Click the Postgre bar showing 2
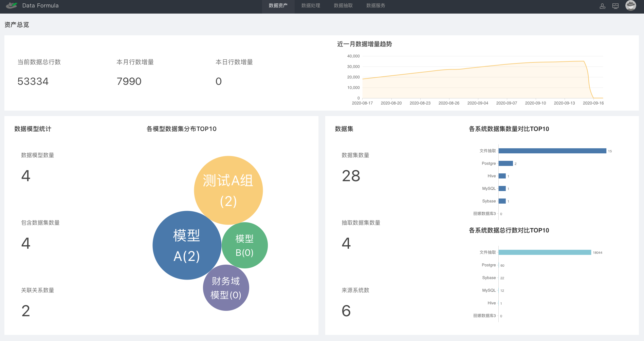This screenshot has width=644, height=341. click(506, 164)
